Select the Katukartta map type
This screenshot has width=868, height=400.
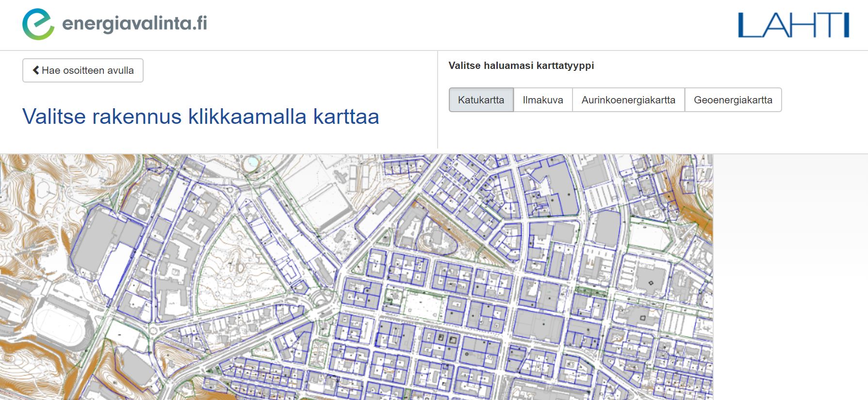[481, 100]
